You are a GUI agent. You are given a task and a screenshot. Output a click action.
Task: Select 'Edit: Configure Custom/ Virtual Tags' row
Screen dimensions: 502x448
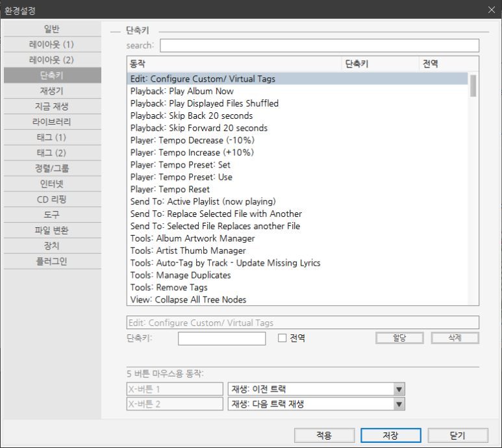pos(297,79)
